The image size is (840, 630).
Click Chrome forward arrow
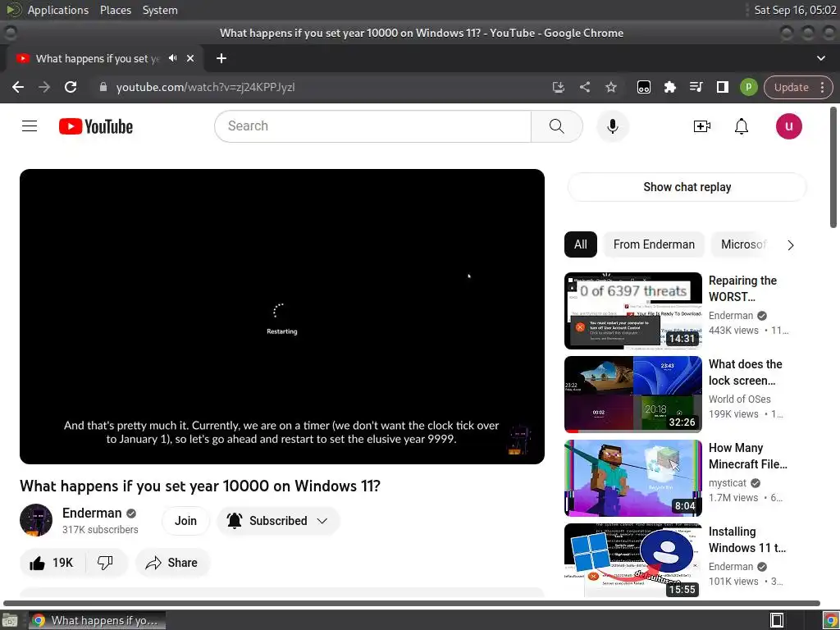[44, 87]
